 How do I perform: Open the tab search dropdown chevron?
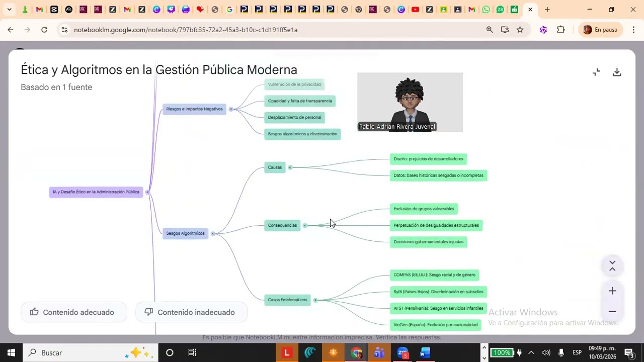9,10
